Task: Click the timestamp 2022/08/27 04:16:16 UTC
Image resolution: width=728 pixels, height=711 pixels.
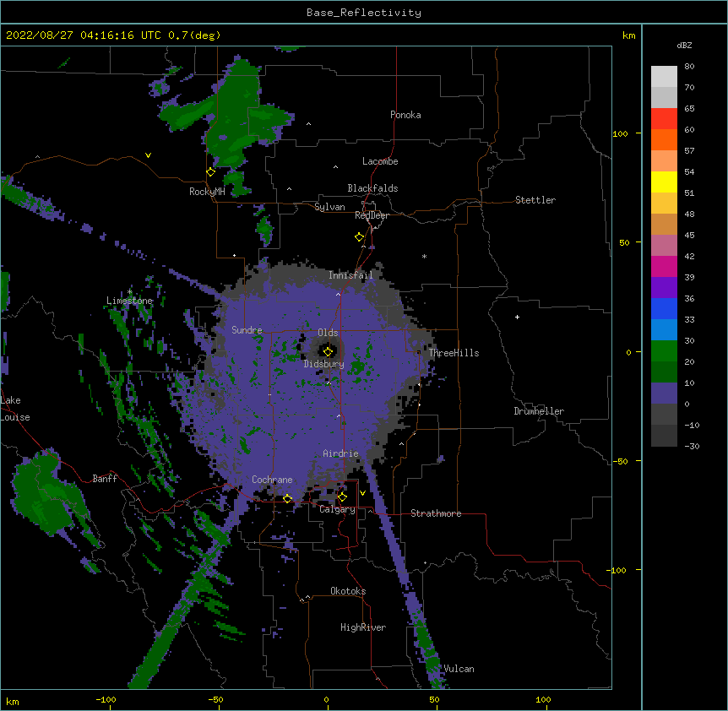Action: coord(83,35)
